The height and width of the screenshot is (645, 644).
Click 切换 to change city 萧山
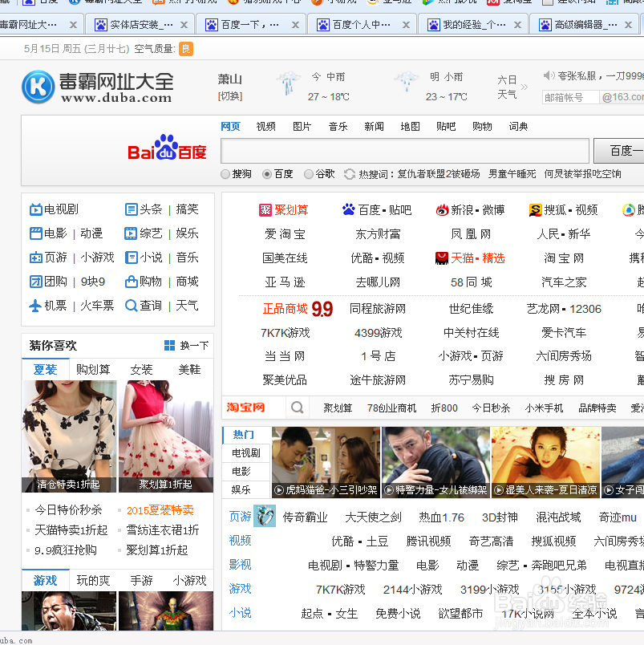click(x=230, y=96)
